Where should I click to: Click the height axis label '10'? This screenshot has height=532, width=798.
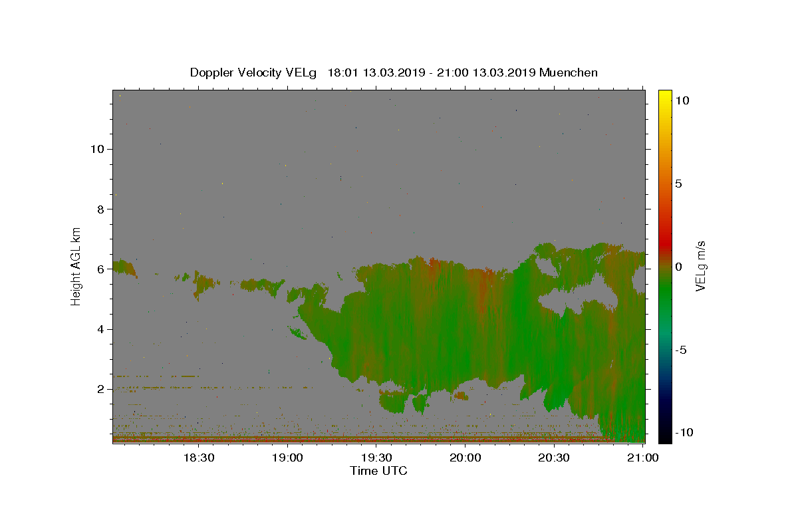[96, 149]
